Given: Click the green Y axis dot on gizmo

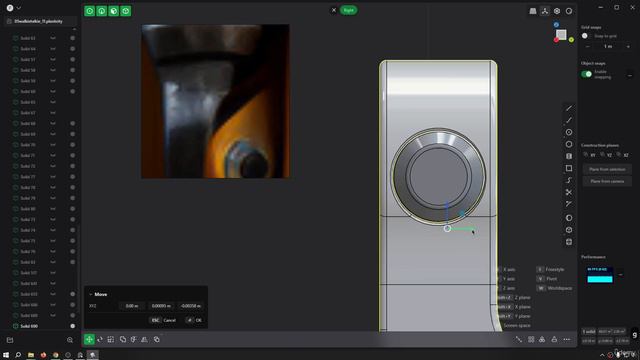Looking at the screenshot, I should click(x=571, y=40).
